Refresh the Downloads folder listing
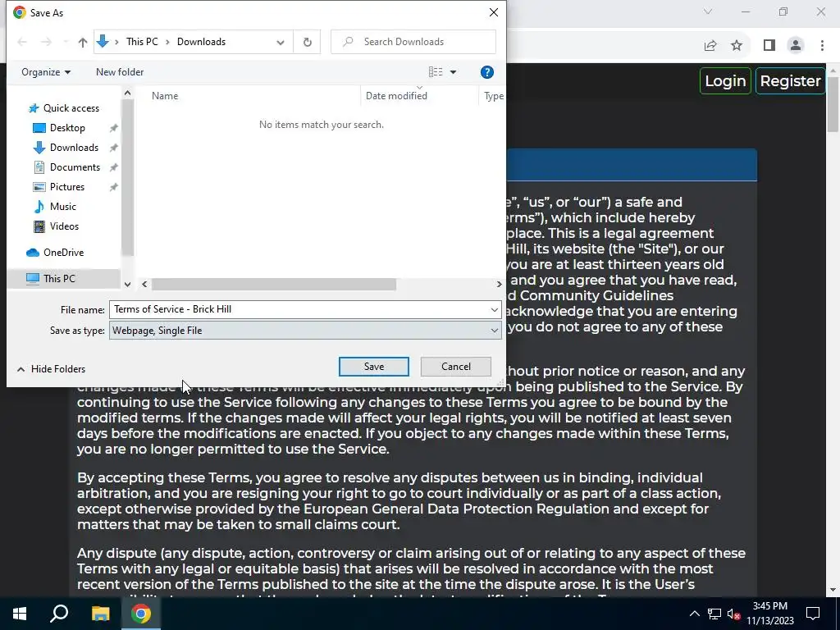This screenshot has width=840, height=630. 308,42
